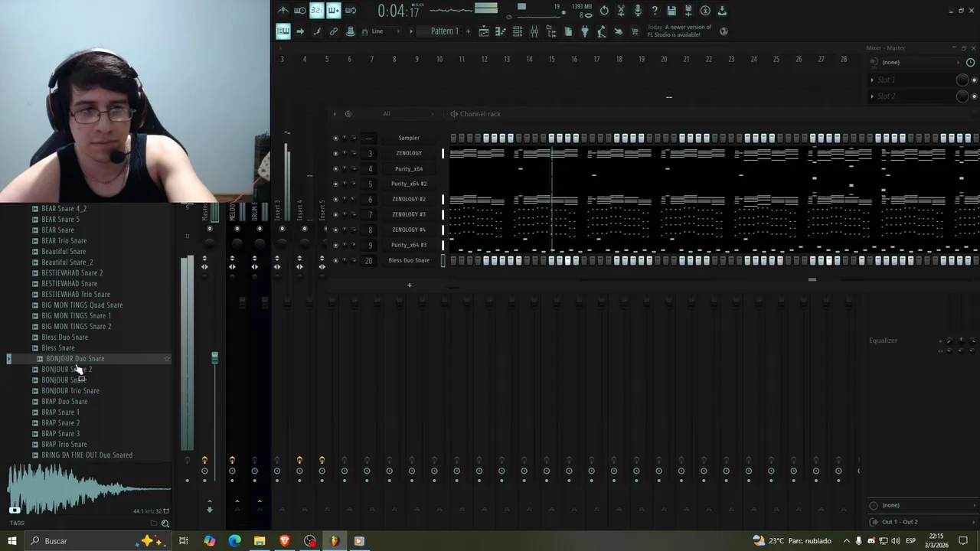The height and width of the screenshot is (551, 980).
Task: Toggle loop recording mode
Action: click(351, 11)
